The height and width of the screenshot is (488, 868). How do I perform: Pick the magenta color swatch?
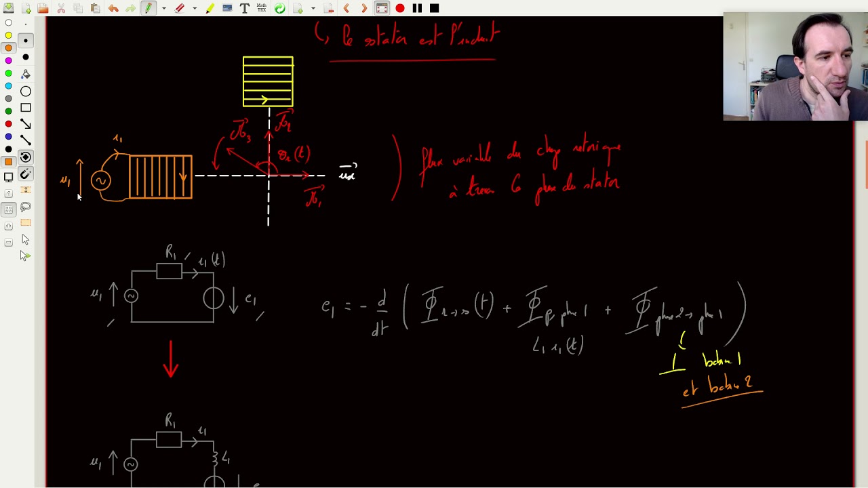(x=8, y=60)
